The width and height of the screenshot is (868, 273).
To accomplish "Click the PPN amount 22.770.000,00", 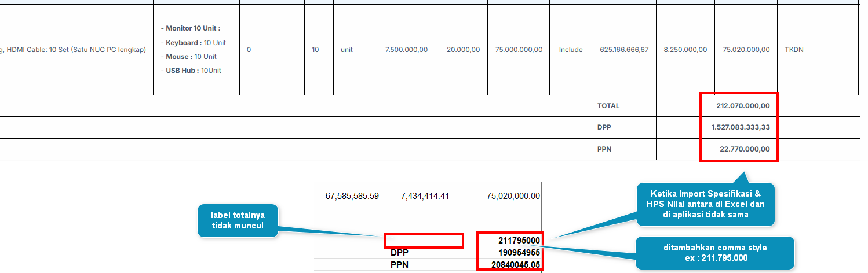I will pyautogui.click(x=745, y=149).
